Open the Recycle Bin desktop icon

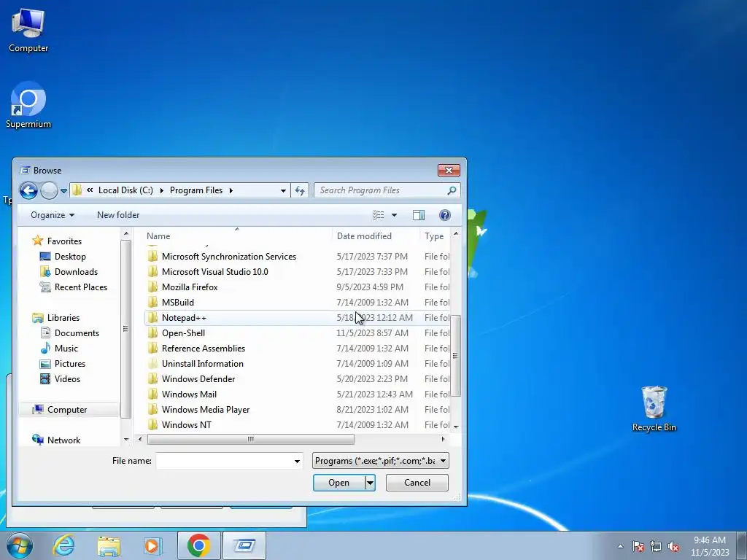click(x=654, y=408)
